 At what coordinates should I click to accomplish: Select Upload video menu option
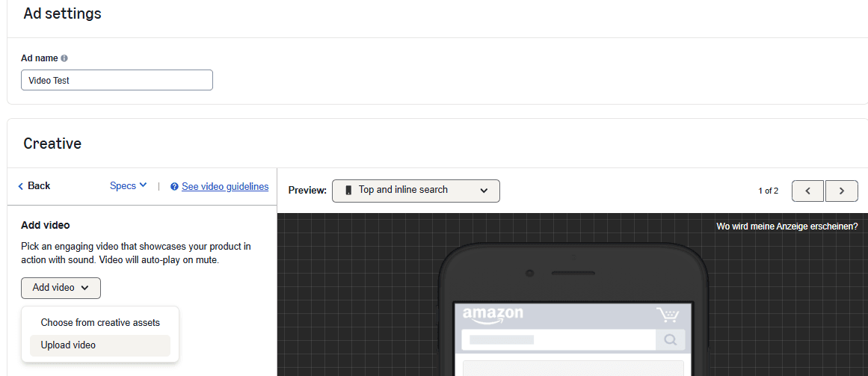tap(100, 345)
